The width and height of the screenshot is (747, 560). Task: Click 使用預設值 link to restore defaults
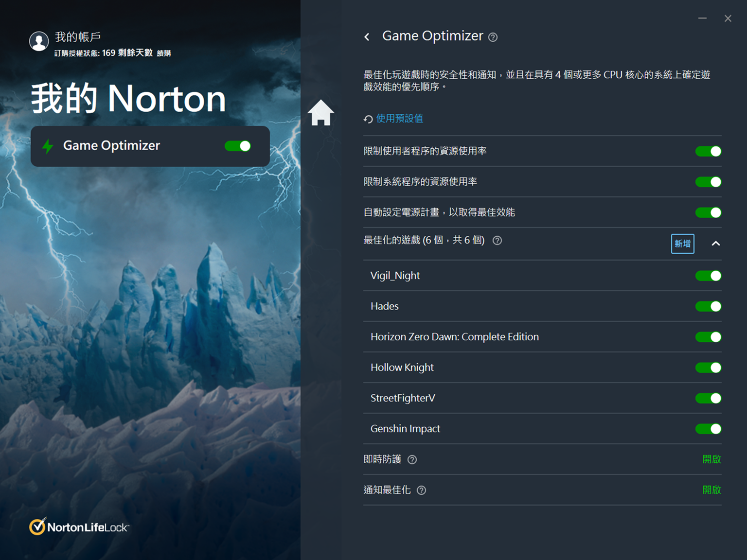pos(399,119)
